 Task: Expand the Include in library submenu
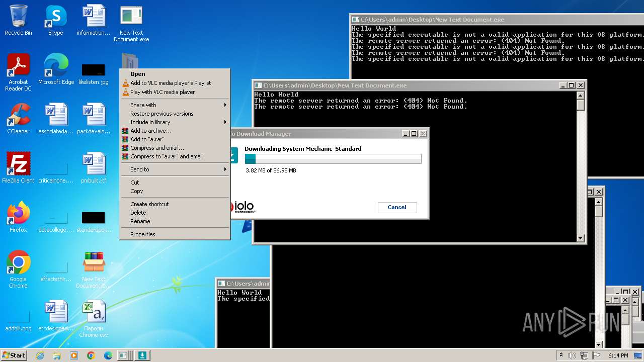[x=175, y=122]
